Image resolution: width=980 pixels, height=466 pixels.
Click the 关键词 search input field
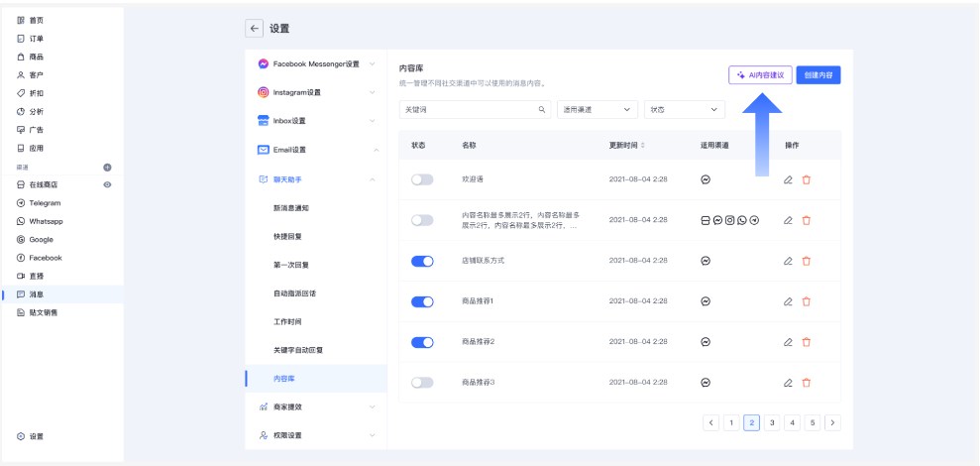coord(475,109)
